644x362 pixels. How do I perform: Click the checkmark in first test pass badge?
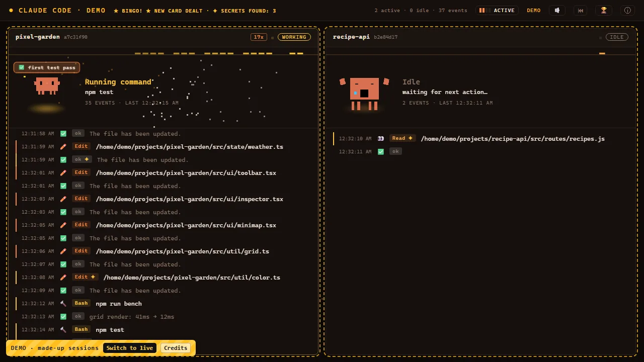point(22,67)
